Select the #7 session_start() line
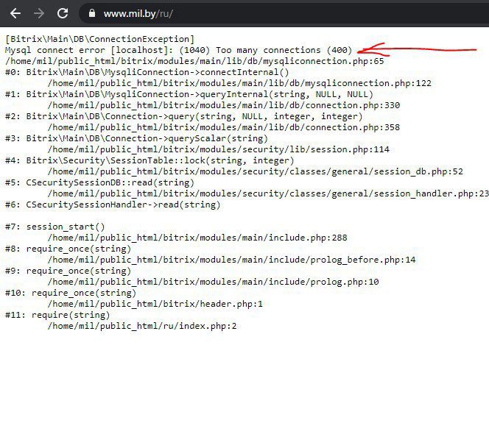The height and width of the screenshot is (448, 489). coord(55,227)
